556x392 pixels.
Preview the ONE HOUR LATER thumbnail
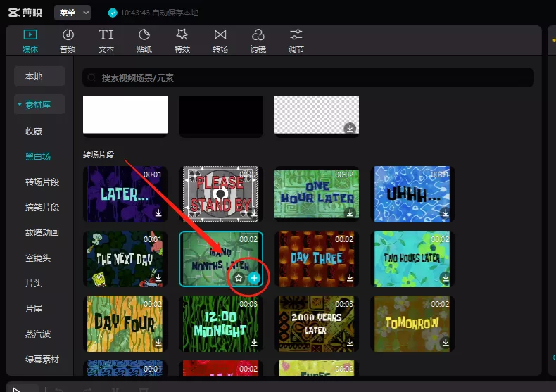coord(317,194)
